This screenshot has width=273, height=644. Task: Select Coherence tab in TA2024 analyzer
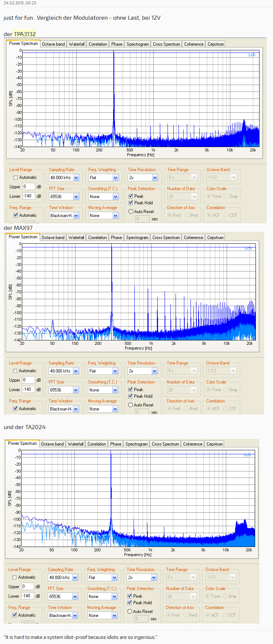pyautogui.click(x=193, y=444)
